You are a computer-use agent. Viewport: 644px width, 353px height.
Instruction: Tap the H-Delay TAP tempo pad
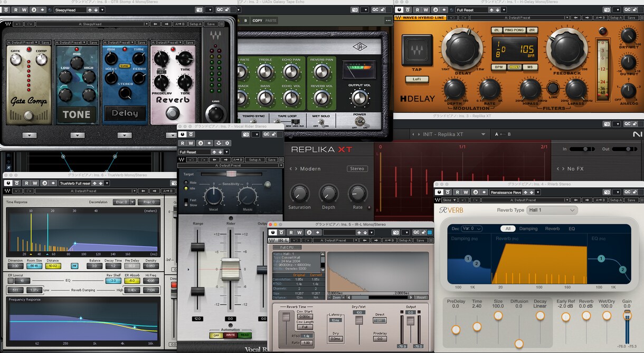(x=417, y=51)
